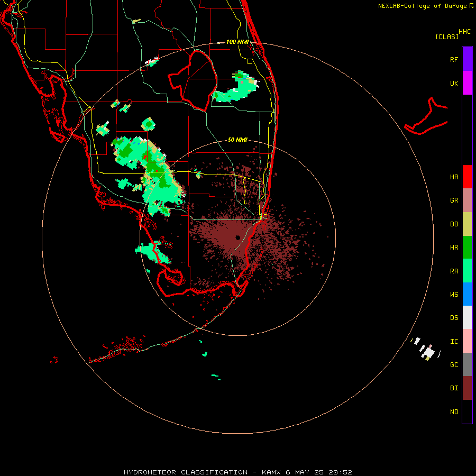Click the HA red legend swatch

pos(467,177)
